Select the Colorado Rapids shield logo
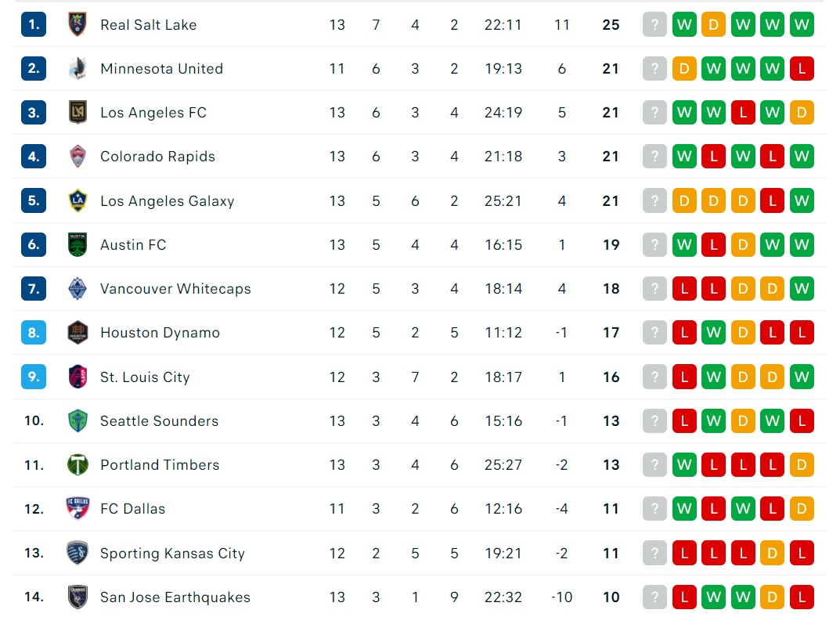The width and height of the screenshot is (840, 617). [x=78, y=157]
